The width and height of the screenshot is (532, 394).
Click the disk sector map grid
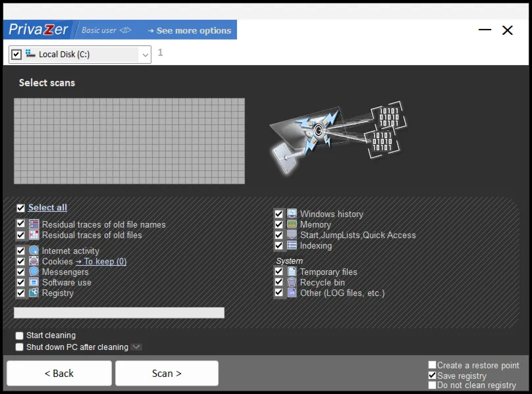[x=129, y=141]
